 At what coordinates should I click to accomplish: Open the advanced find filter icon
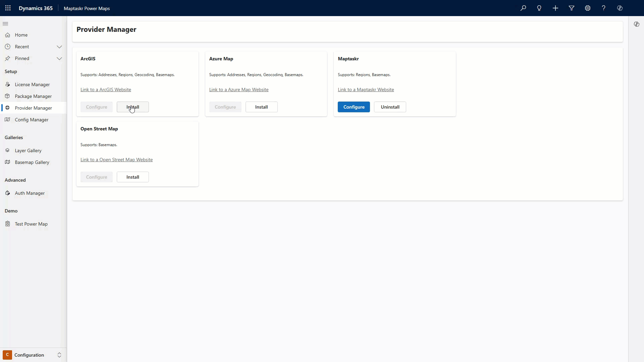click(572, 8)
